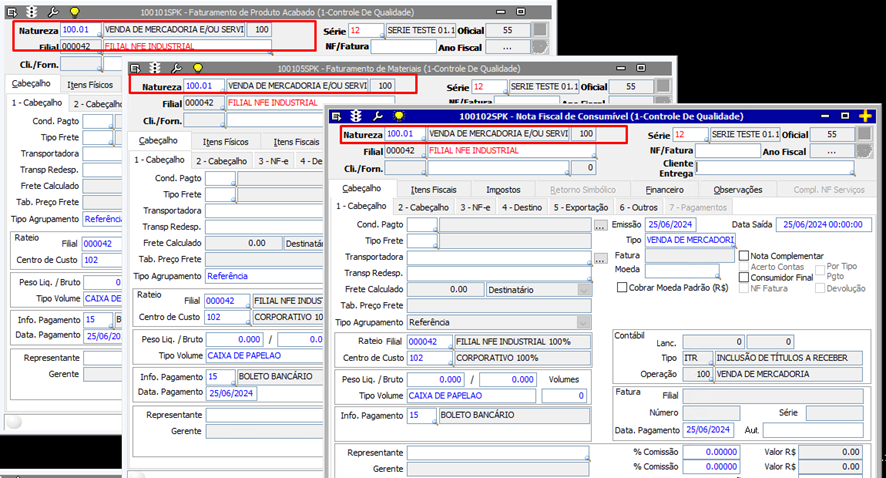Screen dimensions: 886x478
Task: Expand the Destinatário dropdown next to Frete Calculado
Action: (583, 289)
